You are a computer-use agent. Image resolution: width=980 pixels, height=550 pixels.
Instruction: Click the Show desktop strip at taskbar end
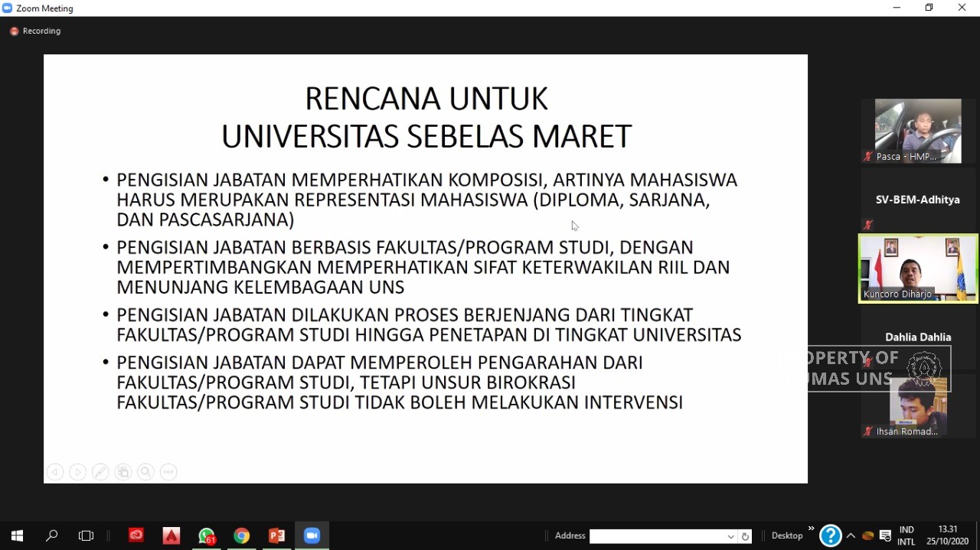click(x=978, y=535)
